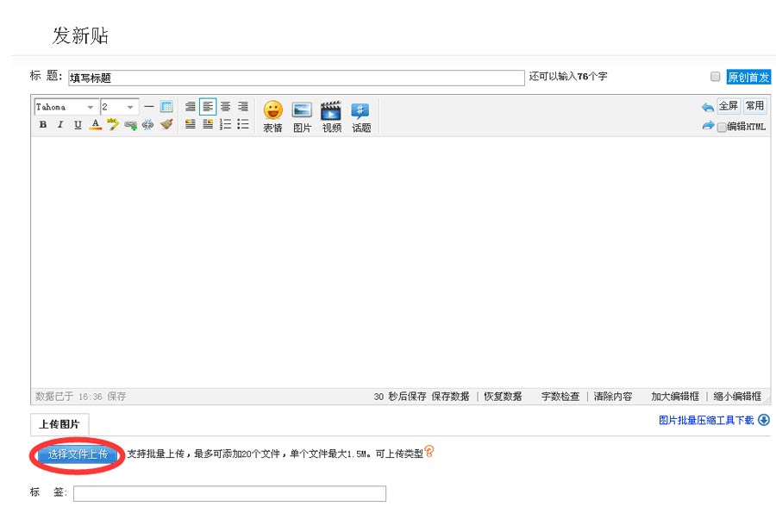The width and height of the screenshot is (776, 532).
Task: Open the 表情 emoticon picker
Action: click(272, 116)
